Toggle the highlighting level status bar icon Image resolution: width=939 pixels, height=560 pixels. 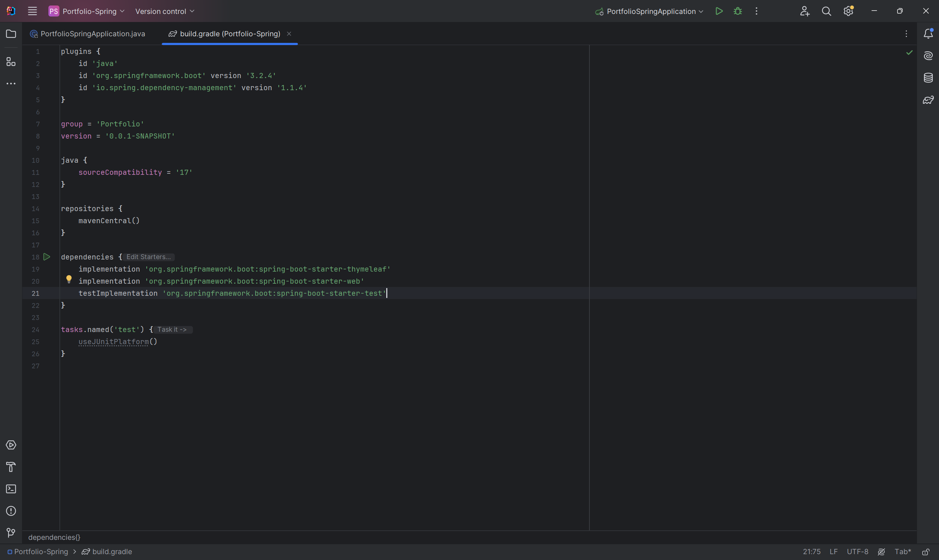pyautogui.click(x=881, y=552)
